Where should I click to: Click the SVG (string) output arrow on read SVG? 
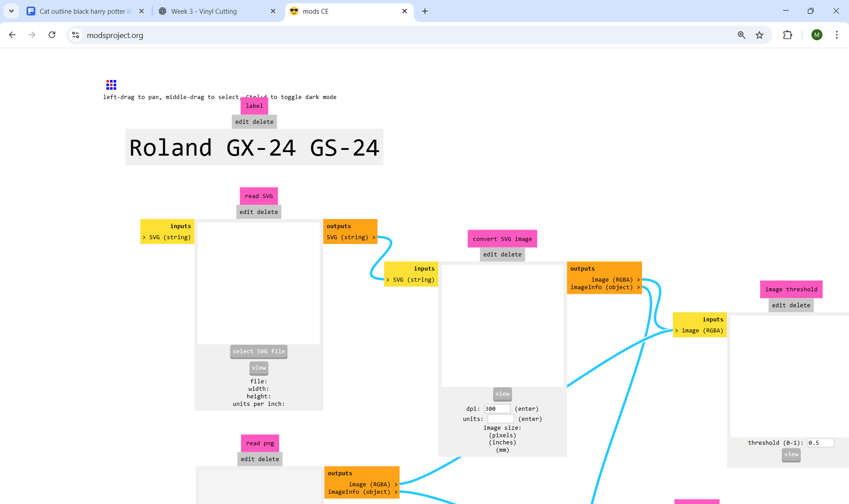point(374,237)
